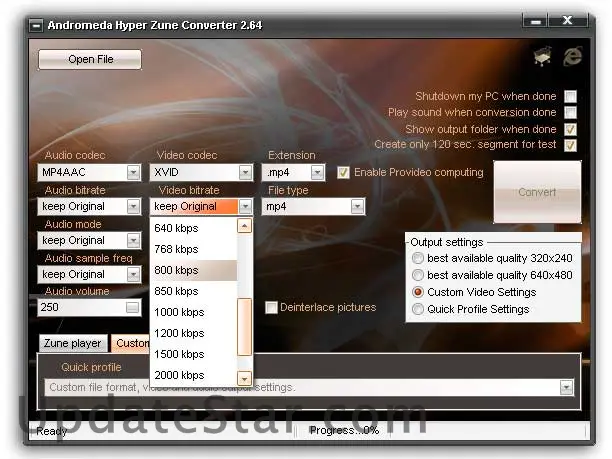Click the system menu icon in title bar

tap(36, 26)
